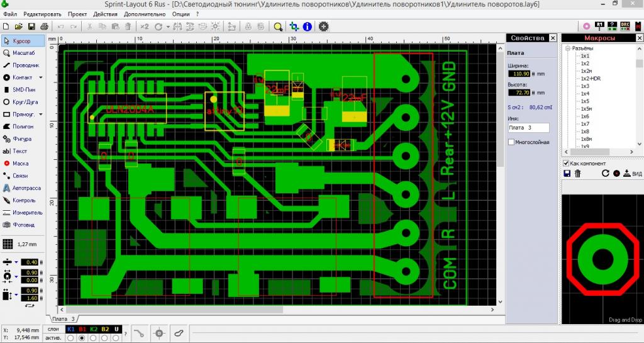Screen dimensions: 644x343
Task: Open the selector panel question-mark icon
Action: pos(612,26)
